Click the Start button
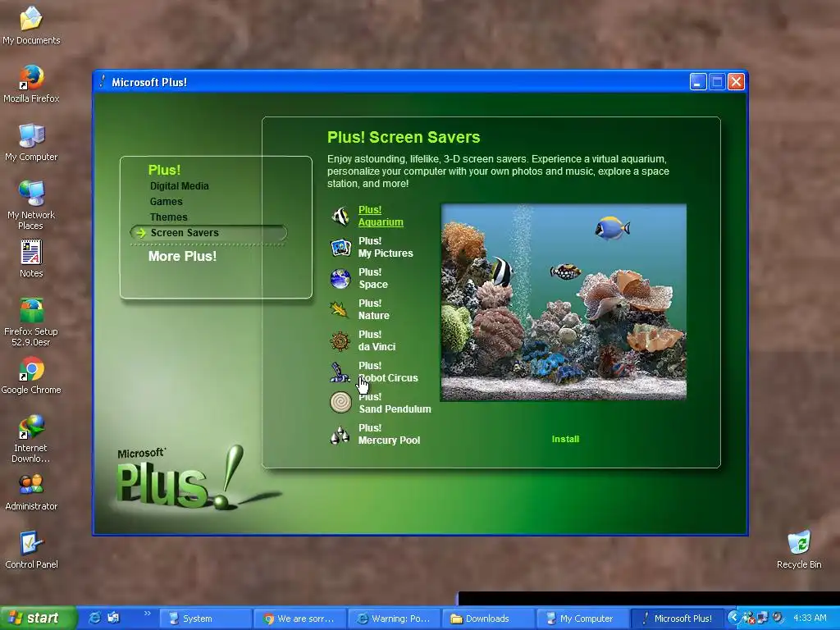 pos(38,618)
